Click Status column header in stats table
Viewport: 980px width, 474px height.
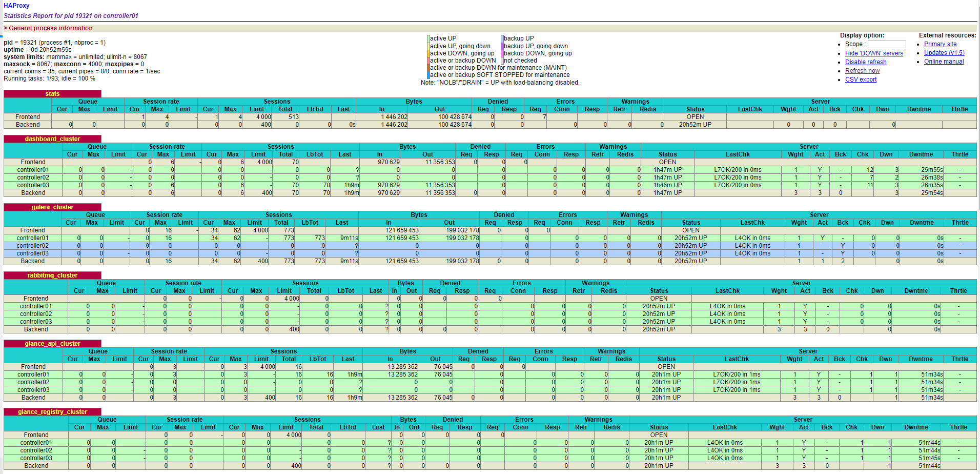click(695, 109)
